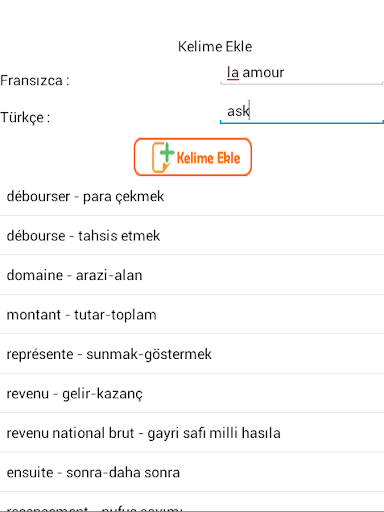The width and height of the screenshot is (384, 512).
Task: Select the débourser - para çekmek entry
Action: [x=192, y=196]
